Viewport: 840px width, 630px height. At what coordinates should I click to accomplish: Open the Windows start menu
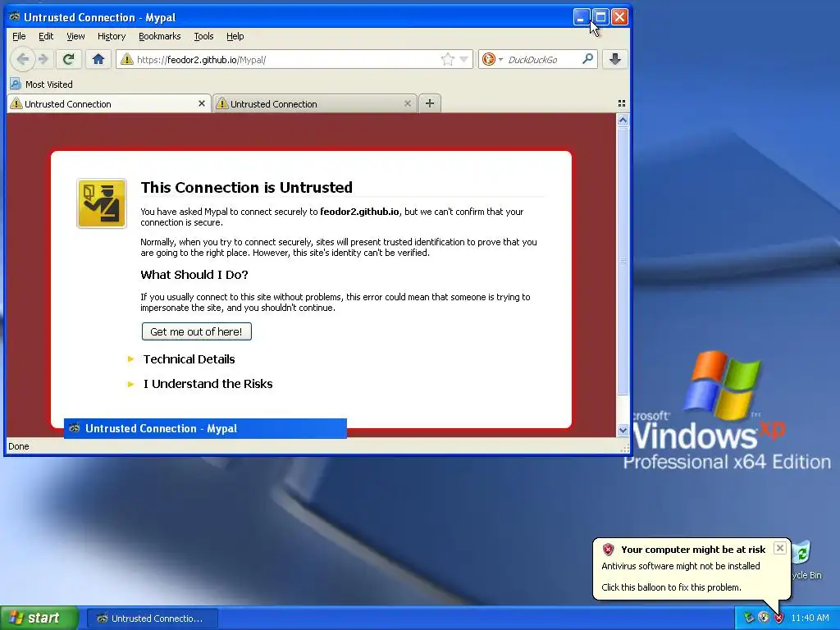click(x=39, y=619)
